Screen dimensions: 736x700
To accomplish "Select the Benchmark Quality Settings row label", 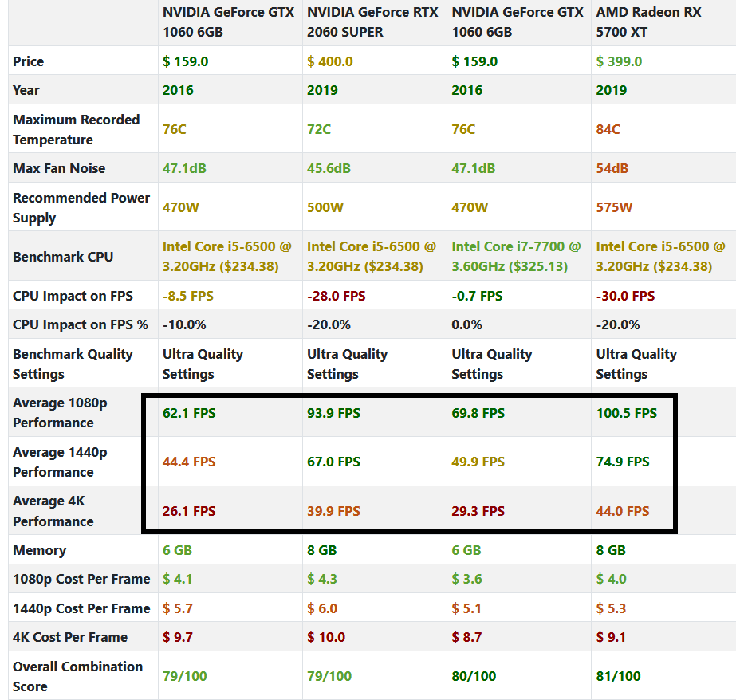I will (x=73, y=364).
